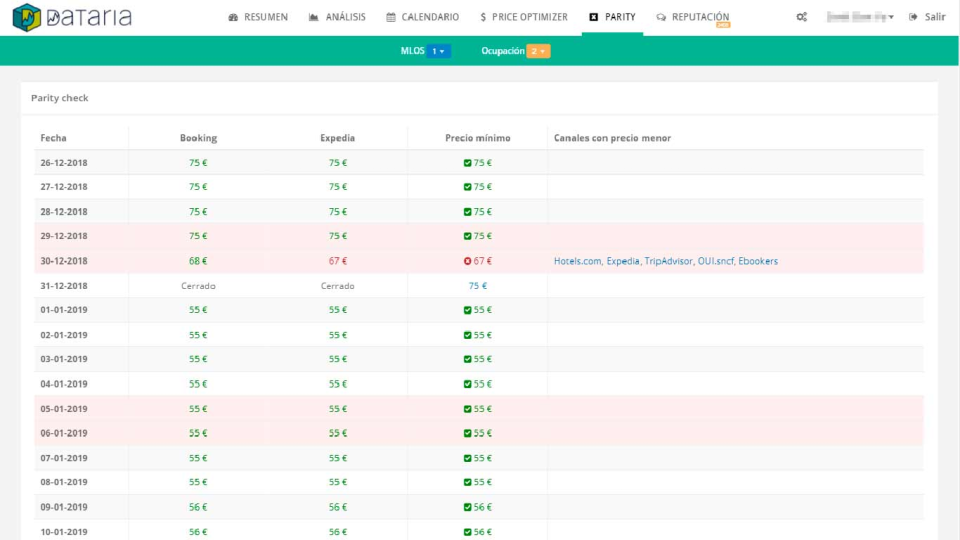This screenshot has width=960, height=540.
Task: Click the Análisis chart icon
Action: [x=313, y=17]
